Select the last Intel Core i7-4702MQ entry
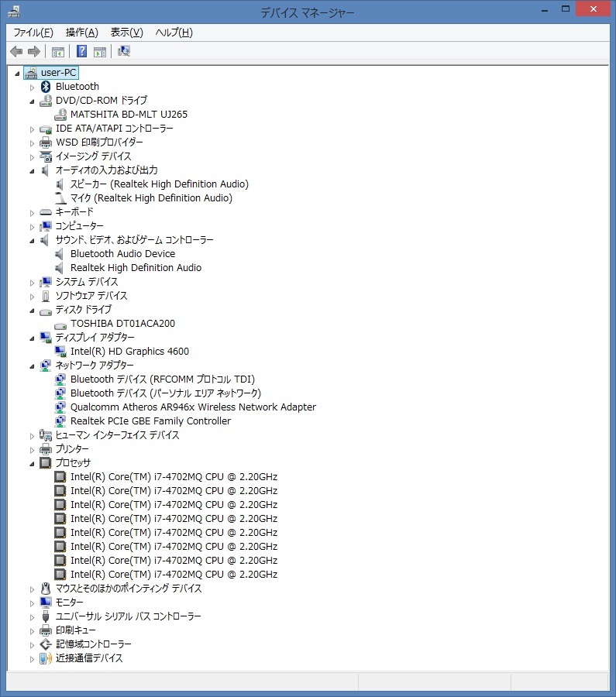This screenshot has width=616, height=697. tap(174, 575)
